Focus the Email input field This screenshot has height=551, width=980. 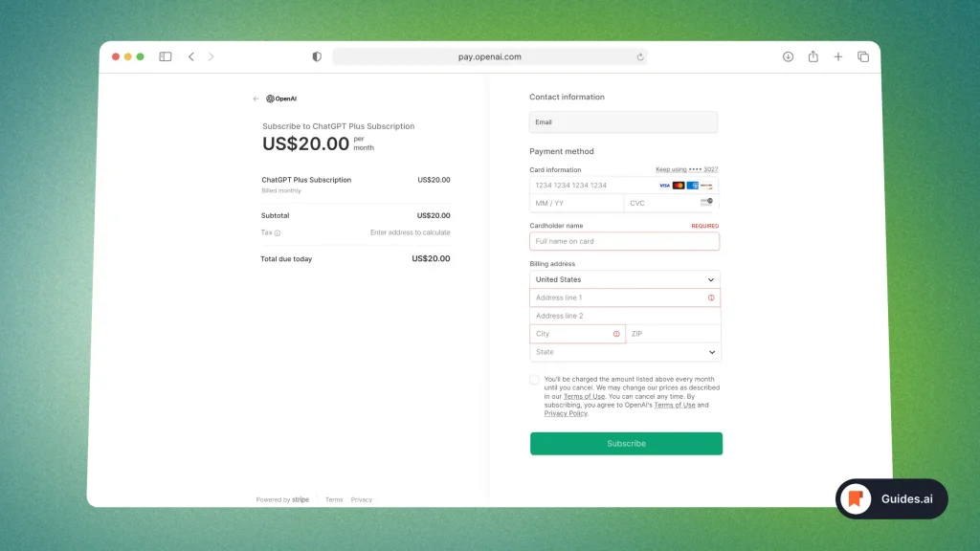tap(623, 122)
